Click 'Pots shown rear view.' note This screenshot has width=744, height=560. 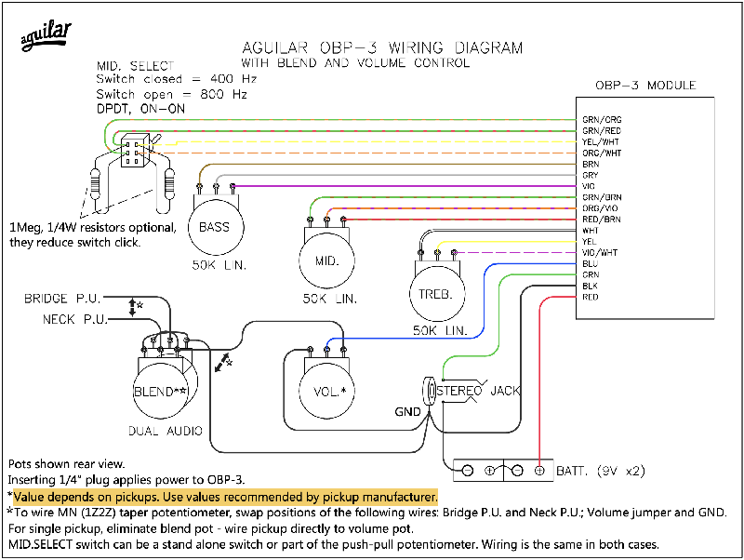coord(66,463)
